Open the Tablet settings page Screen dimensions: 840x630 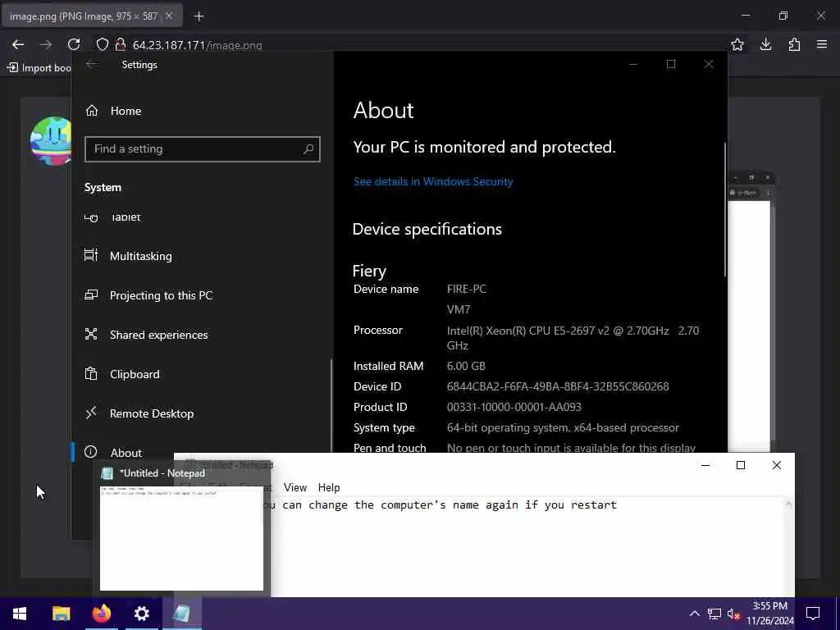click(112, 217)
